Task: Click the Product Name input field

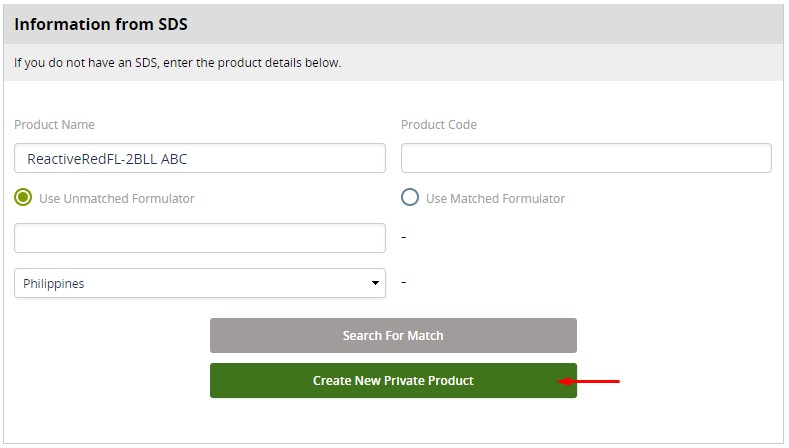Action: coord(199,158)
